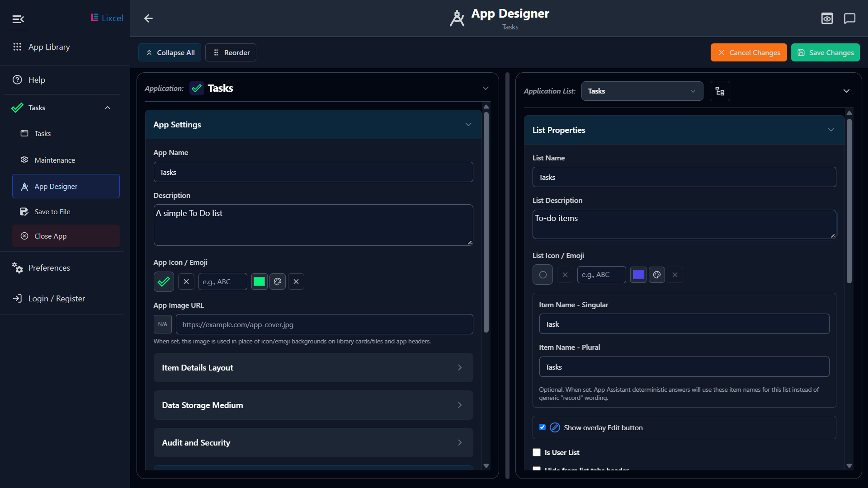The height and width of the screenshot is (488, 868).
Task: Click the List Description textarea
Action: 684,224
